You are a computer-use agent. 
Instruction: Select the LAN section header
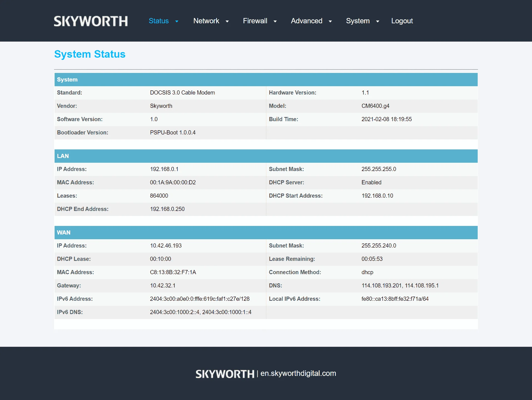266,156
